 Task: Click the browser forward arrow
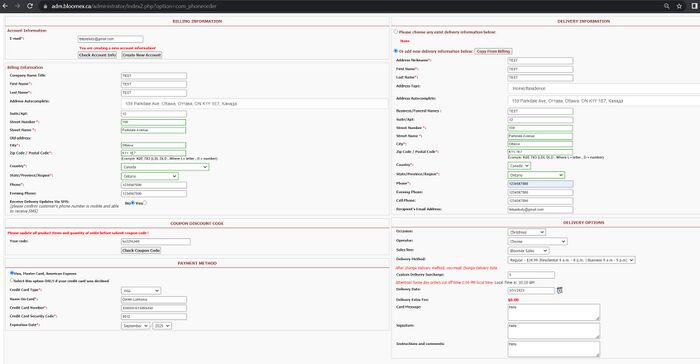pyautogui.click(x=17, y=6)
